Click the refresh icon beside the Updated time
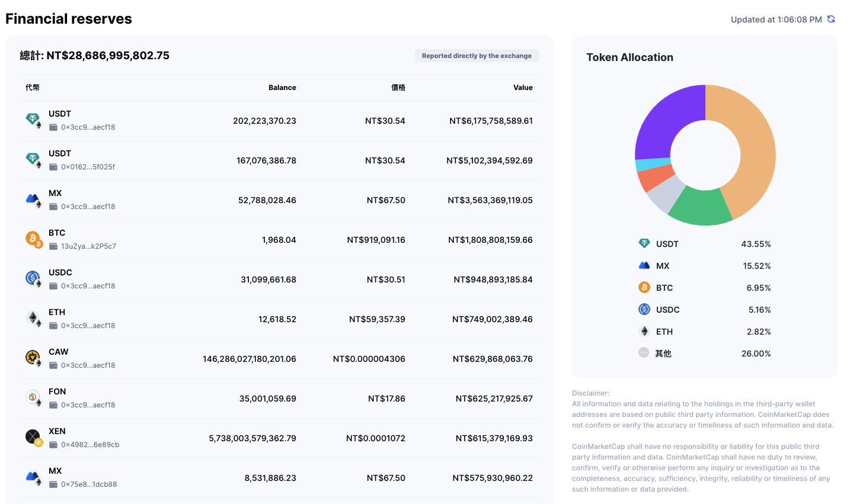This screenshot has width=853, height=504. (831, 19)
